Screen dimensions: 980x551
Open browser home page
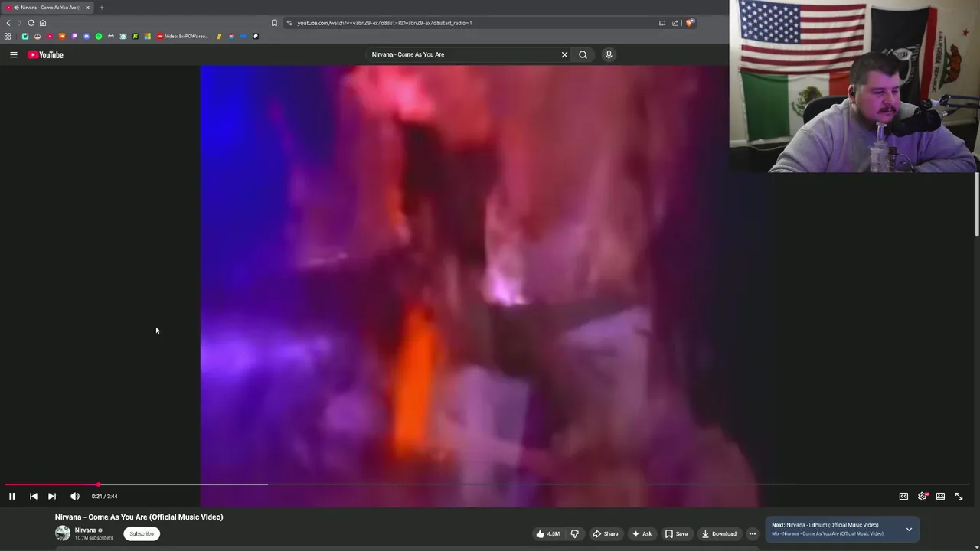tap(43, 23)
